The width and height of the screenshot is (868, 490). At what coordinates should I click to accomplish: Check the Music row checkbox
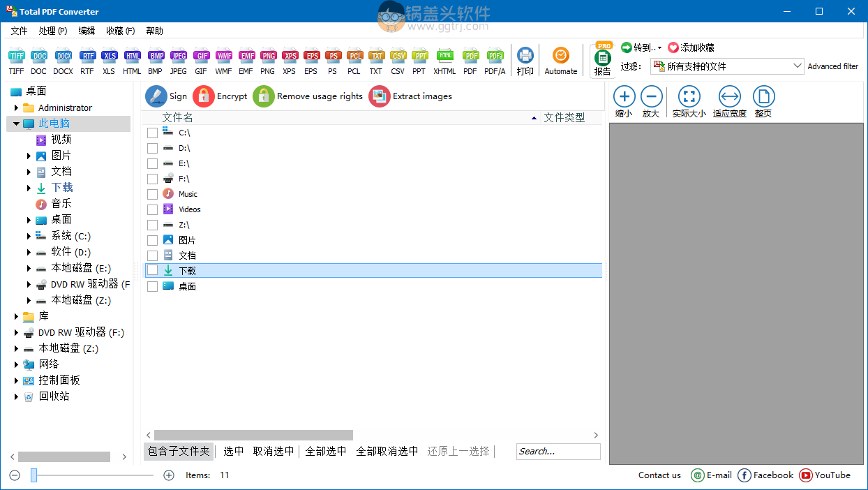pos(152,194)
